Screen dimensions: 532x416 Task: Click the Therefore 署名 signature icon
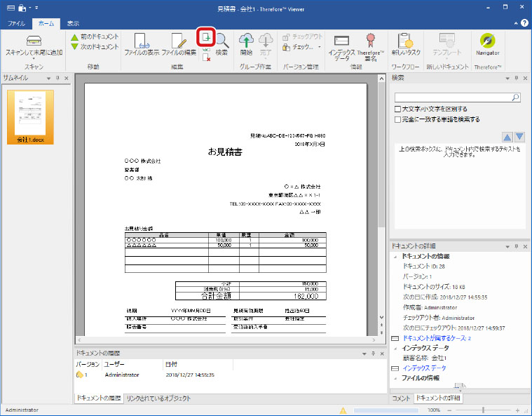(x=371, y=45)
